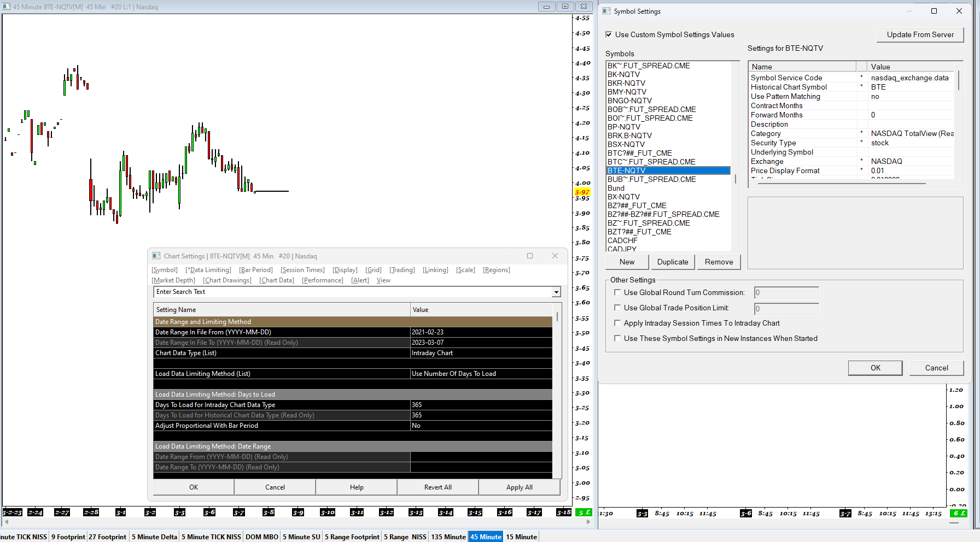
Task: Click Date Range In File From value
Action: (481, 332)
